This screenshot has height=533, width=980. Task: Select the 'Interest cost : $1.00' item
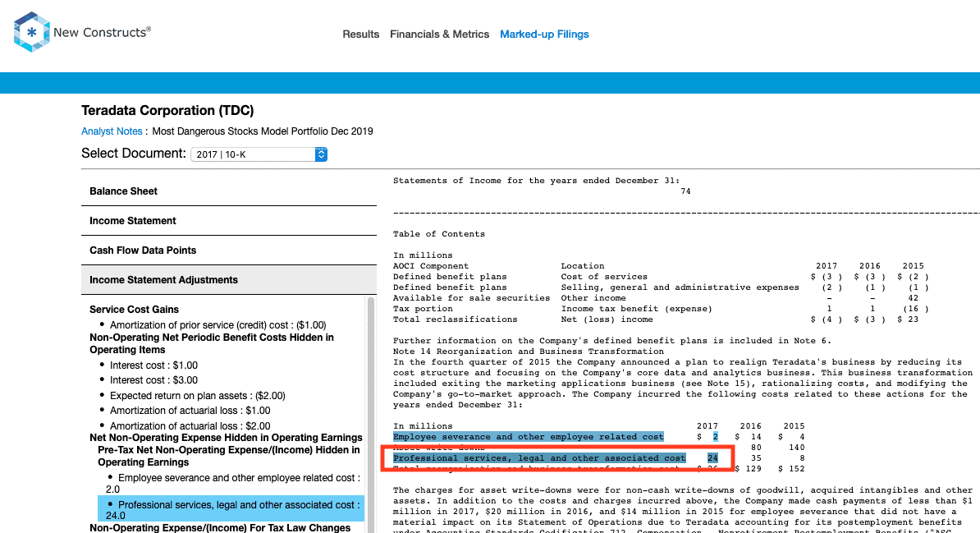click(153, 365)
